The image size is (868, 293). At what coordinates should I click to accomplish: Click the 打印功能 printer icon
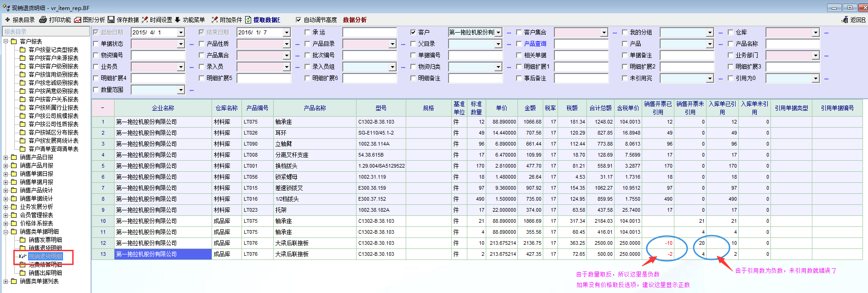point(43,20)
